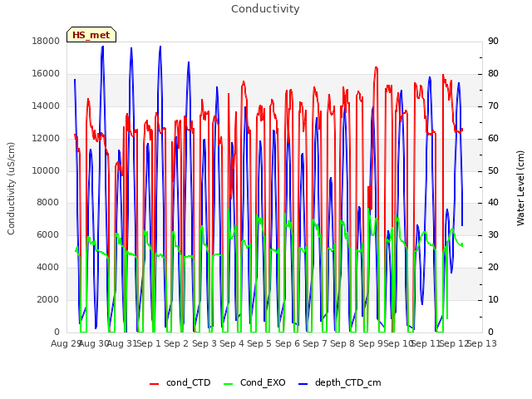Click the 16000 left axis tick label
The height and width of the screenshot is (399, 532).
tap(46, 74)
